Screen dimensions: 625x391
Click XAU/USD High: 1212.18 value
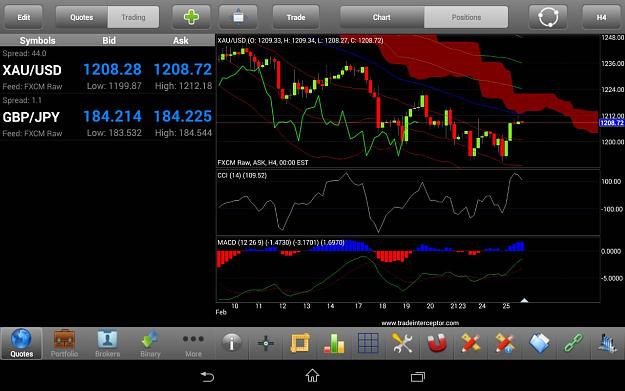point(183,86)
